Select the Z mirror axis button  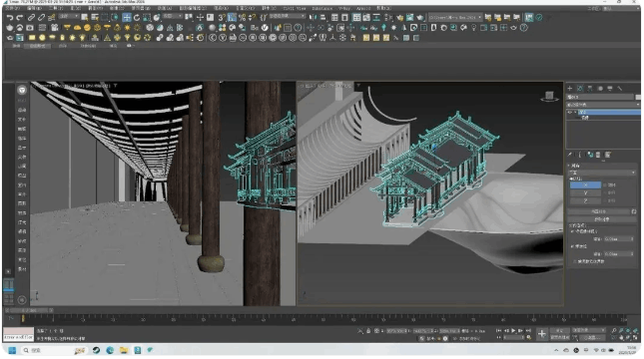pyautogui.click(x=585, y=200)
